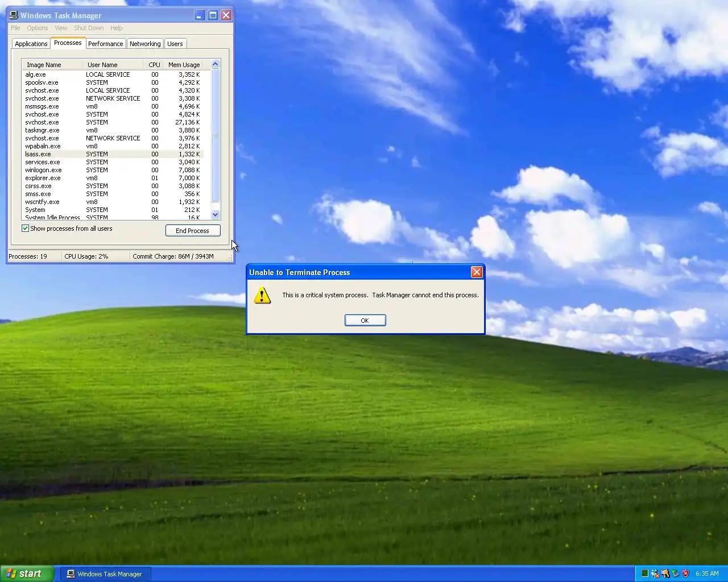Switch to the Networking tab
Screen dimensions: 728x582
145,44
